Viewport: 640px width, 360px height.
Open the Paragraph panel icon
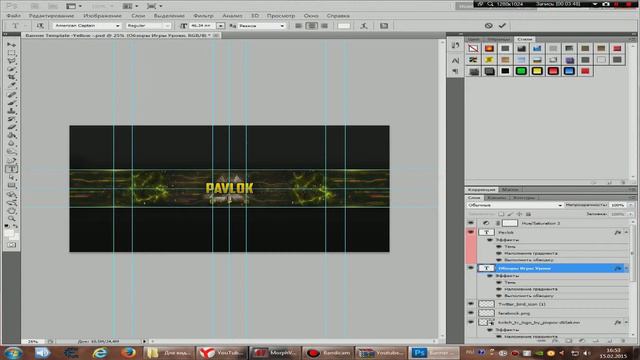tap(456, 71)
